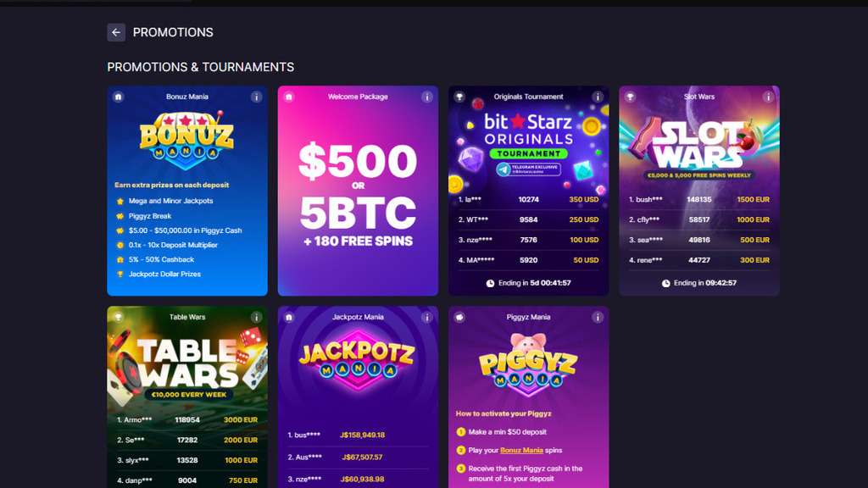Open the Jackpotz Mania logo
868x488 pixels.
pos(358,359)
